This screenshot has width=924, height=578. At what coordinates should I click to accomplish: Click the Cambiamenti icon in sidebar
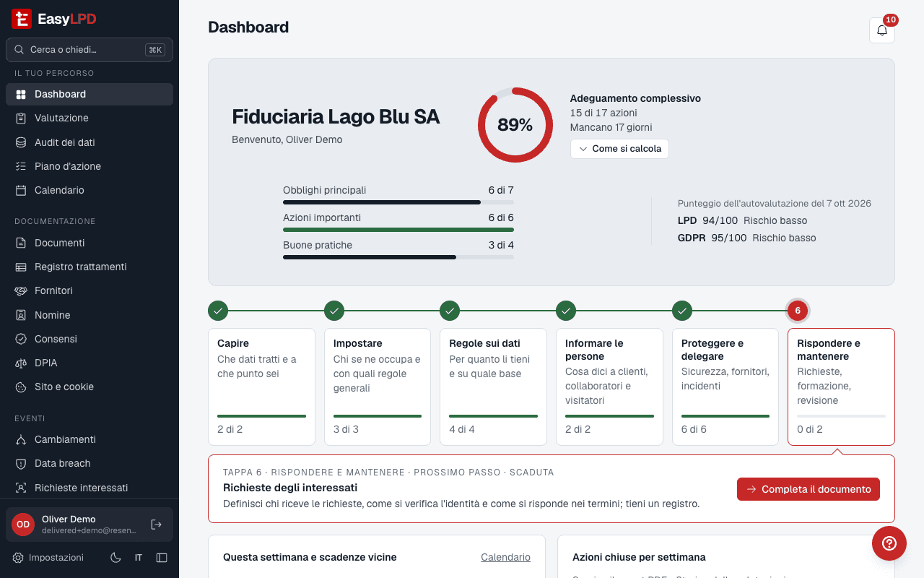[x=21, y=439]
